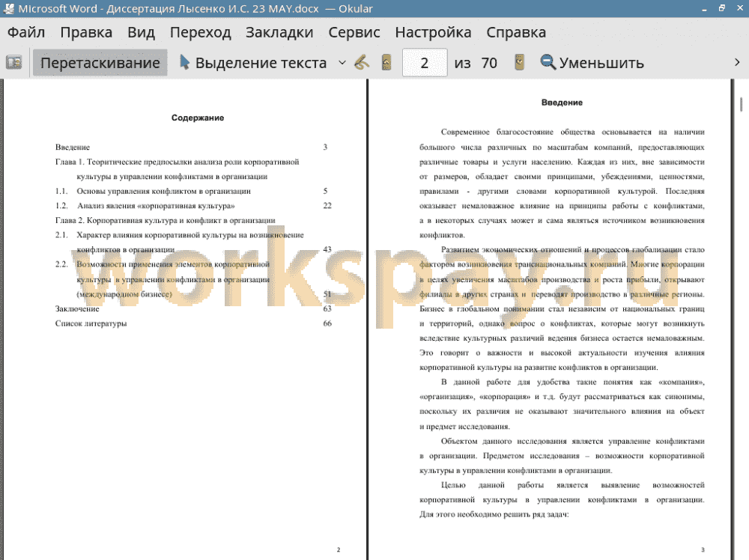Image resolution: width=749 pixels, height=560 pixels.
Task: Click page number 22 in contents
Action: click(327, 206)
